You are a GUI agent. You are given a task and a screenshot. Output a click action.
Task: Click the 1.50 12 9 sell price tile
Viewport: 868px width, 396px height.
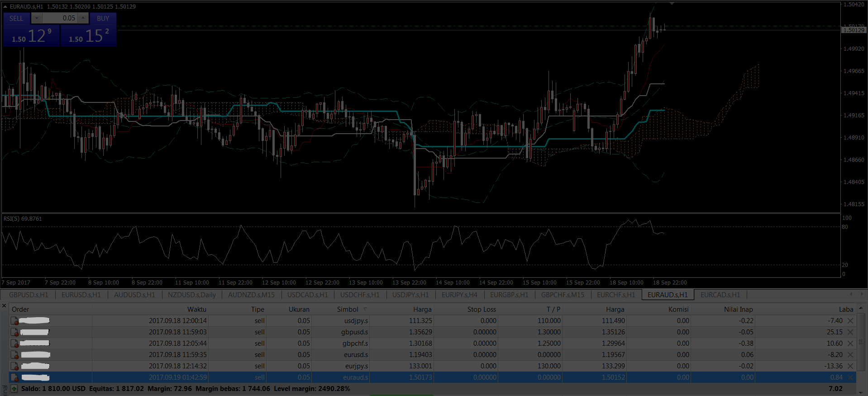(x=31, y=35)
